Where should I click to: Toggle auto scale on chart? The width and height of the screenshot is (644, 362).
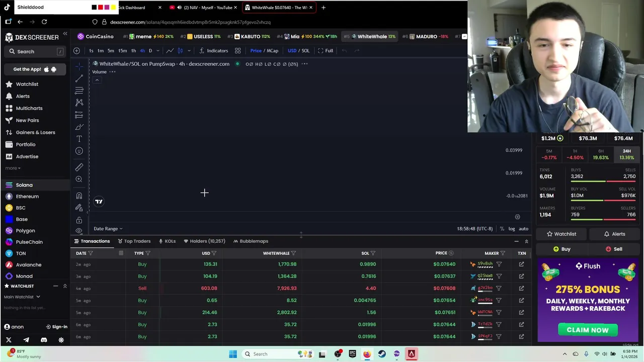coord(523,229)
